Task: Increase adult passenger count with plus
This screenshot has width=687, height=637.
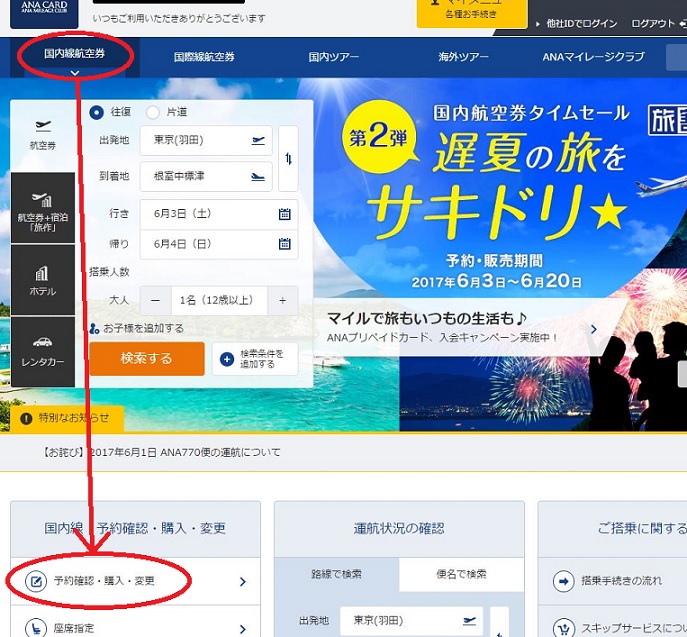Action: (x=283, y=301)
